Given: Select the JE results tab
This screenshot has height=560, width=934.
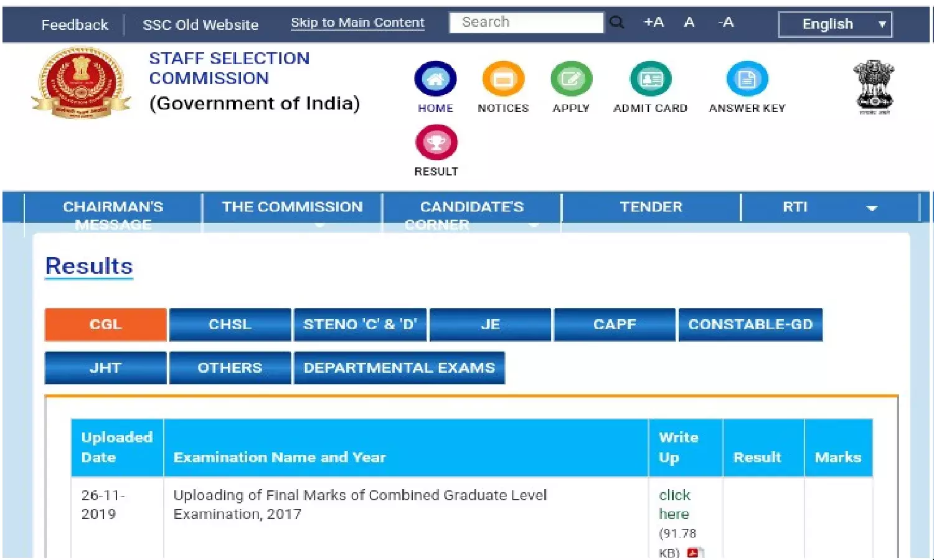Looking at the screenshot, I should point(490,325).
